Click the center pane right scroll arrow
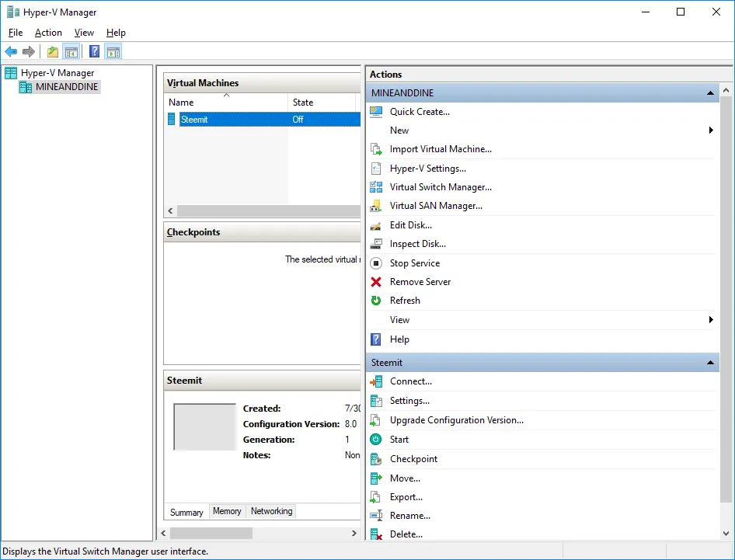Viewport: 735px width, 560px height. click(354, 534)
